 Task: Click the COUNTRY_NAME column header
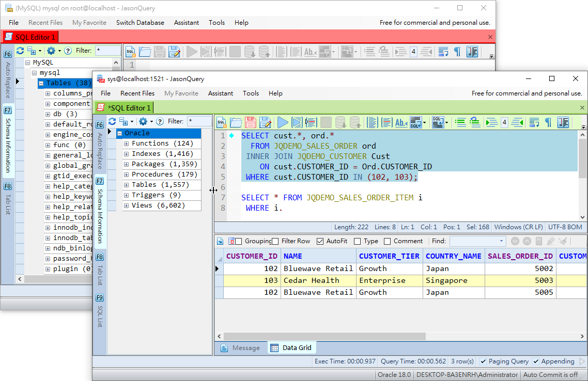tap(453, 256)
